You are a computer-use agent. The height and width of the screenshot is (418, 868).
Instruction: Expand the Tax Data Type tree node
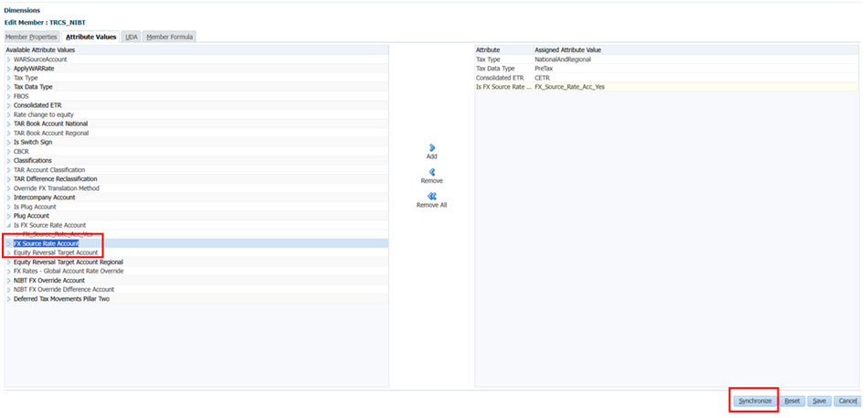click(9, 87)
